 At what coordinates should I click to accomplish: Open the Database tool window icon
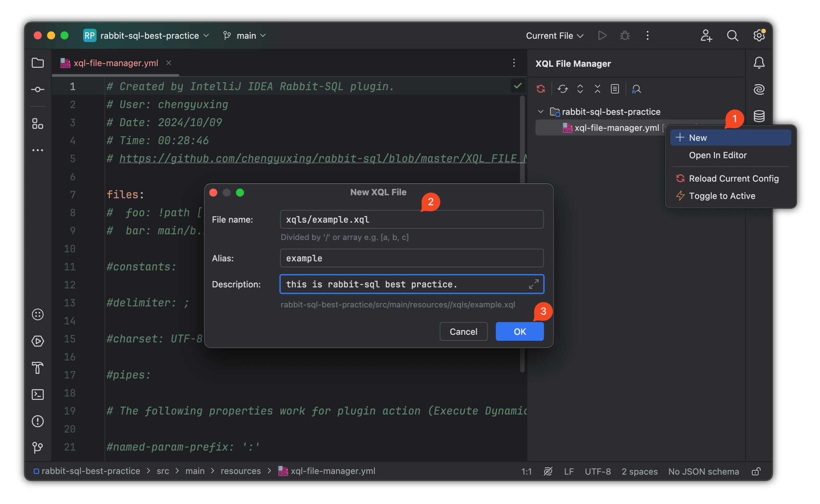pos(759,116)
